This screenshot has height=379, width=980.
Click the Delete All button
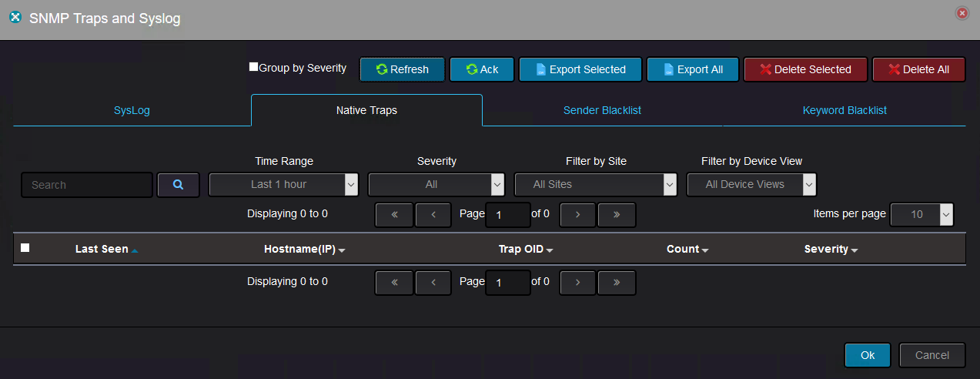coord(918,69)
